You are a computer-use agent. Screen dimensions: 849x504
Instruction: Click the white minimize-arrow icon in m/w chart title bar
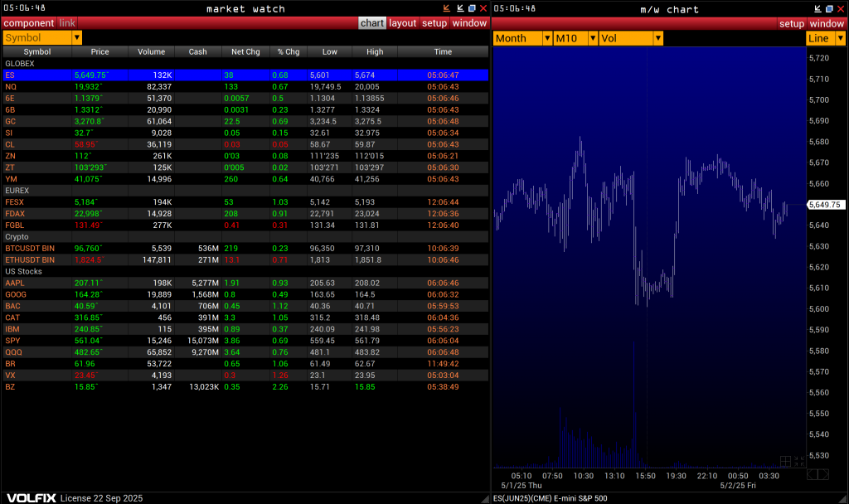(817, 8)
